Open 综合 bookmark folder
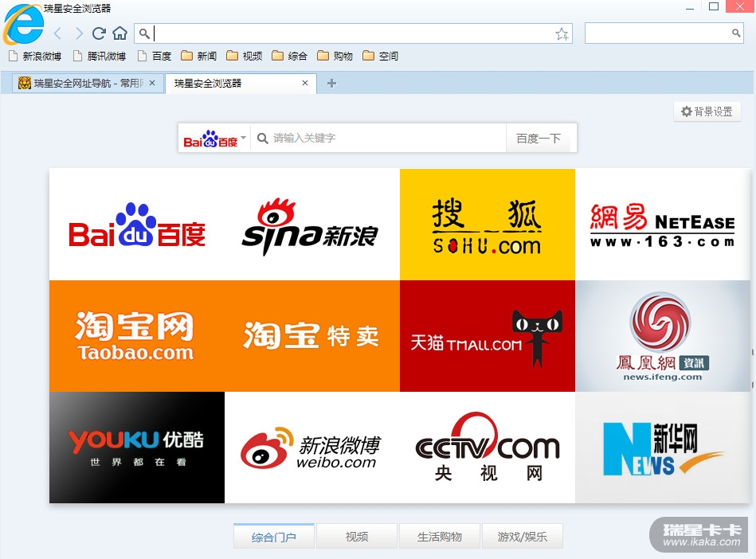The height and width of the screenshot is (559, 756). pyautogui.click(x=289, y=56)
